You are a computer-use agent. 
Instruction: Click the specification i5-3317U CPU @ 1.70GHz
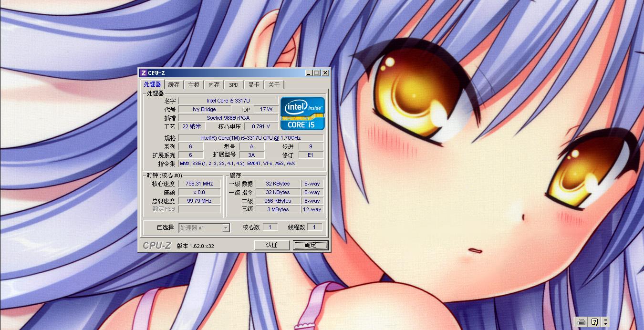[251, 138]
